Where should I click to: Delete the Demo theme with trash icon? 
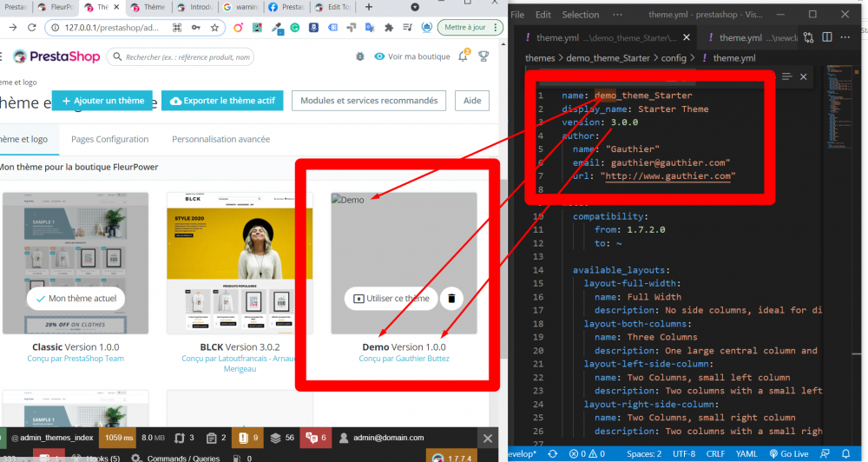coord(450,299)
